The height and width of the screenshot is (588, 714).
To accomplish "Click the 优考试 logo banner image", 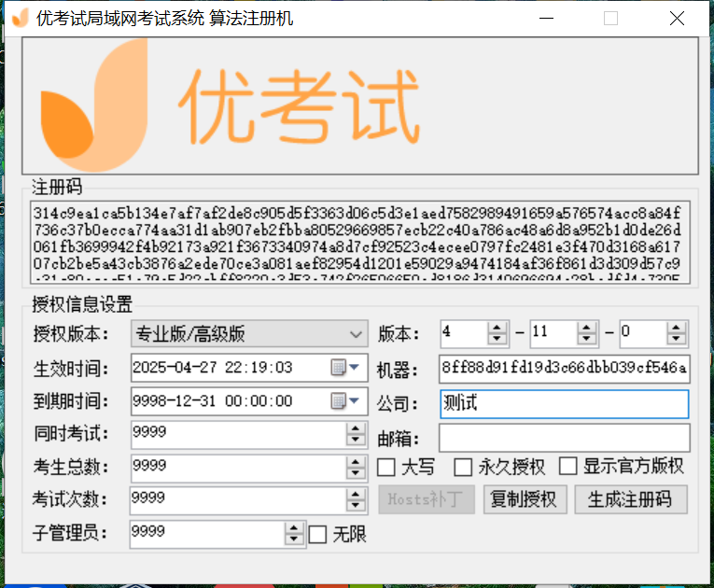I will [360, 105].
